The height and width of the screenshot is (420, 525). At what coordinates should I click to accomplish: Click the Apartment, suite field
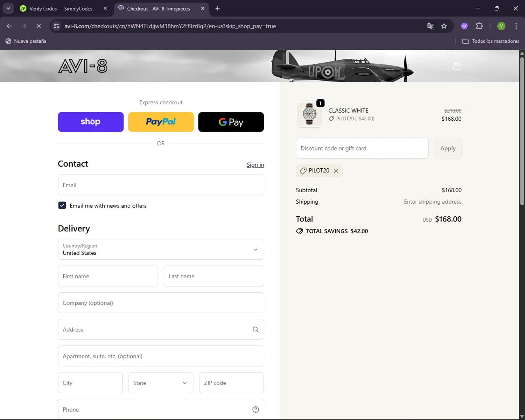[x=161, y=356]
